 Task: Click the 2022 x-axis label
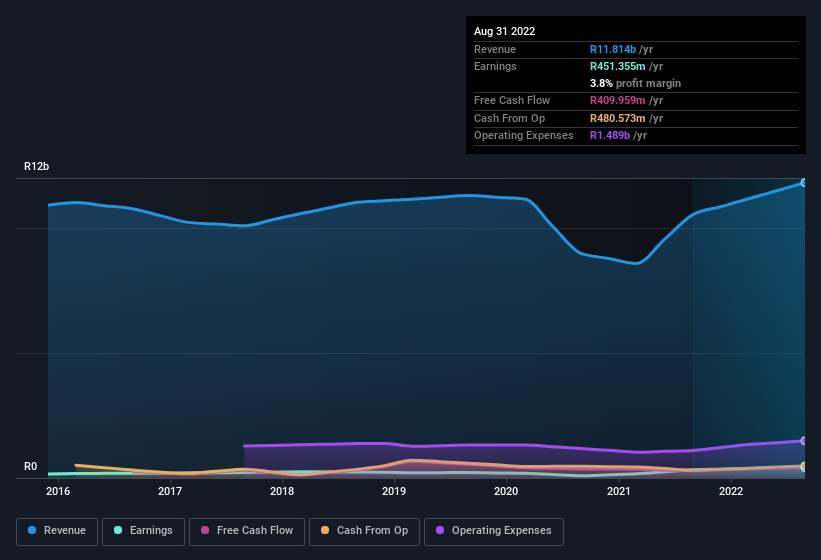click(x=731, y=491)
